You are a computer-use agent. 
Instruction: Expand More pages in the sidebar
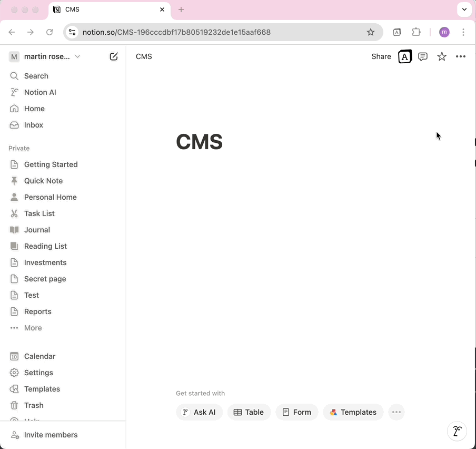[33, 328]
